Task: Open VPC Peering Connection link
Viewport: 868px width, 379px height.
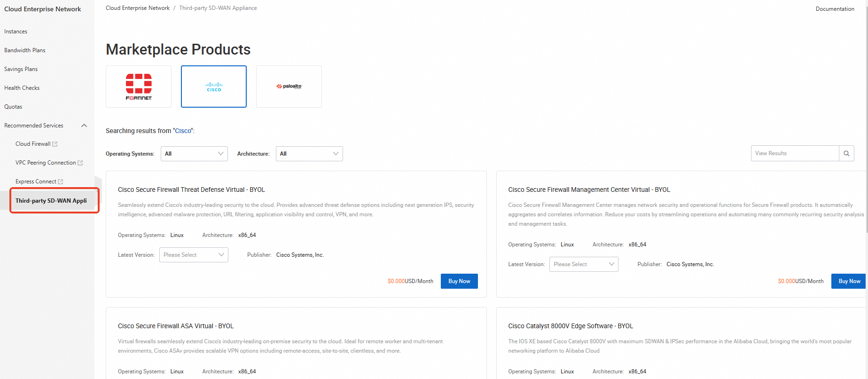Action: point(46,163)
